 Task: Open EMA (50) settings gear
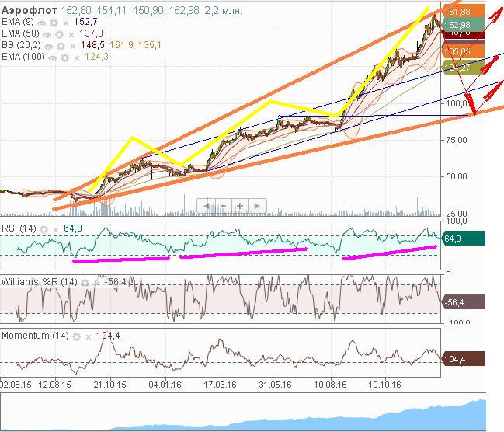pyautogui.click(x=60, y=34)
